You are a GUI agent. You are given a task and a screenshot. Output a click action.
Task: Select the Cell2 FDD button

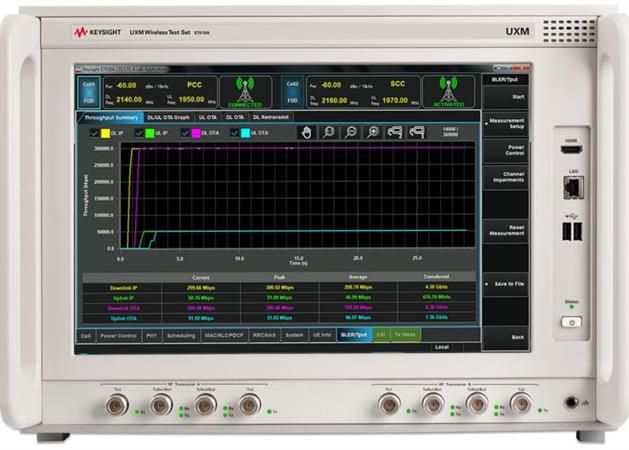click(292, 92)
